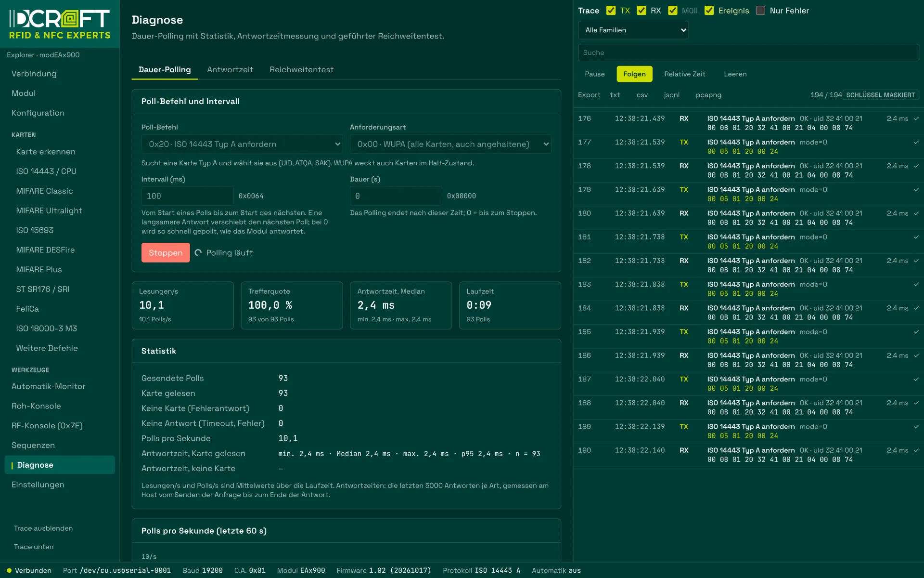Toggle the RX trace checkbox
The height and width of the screenshot is (578, 924).
(x=642, y=11)
